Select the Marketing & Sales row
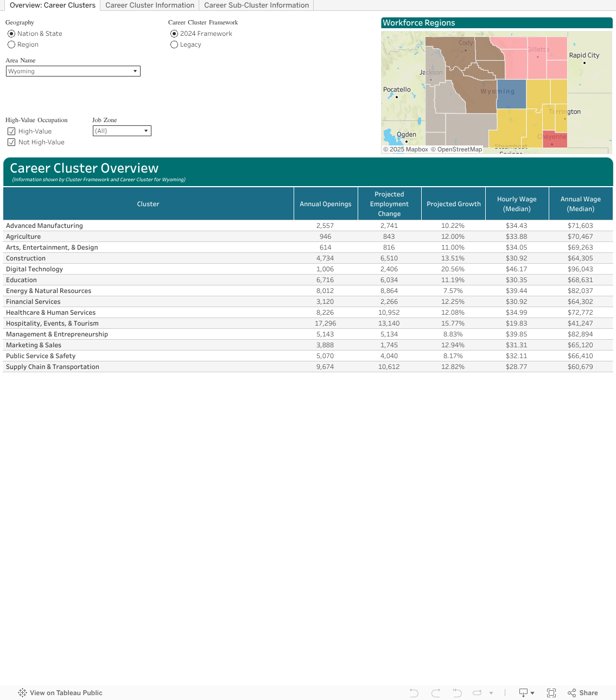The image size is (616, 700). point(308,345)
